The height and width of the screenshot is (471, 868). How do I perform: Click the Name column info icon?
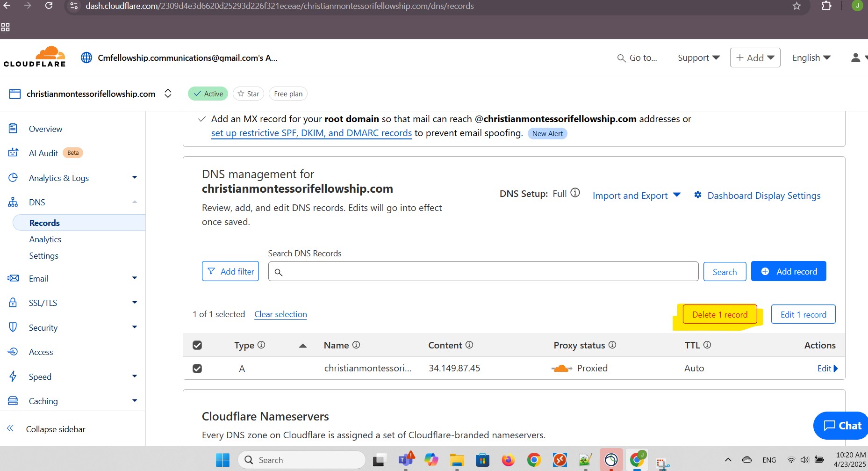pyautogui.click(x=356, y=345)
